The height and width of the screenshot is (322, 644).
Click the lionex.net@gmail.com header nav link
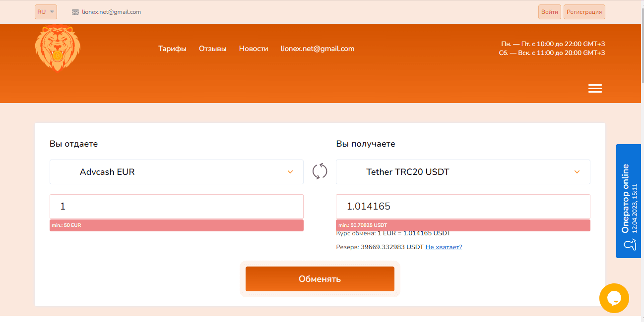tap(317, 49)
